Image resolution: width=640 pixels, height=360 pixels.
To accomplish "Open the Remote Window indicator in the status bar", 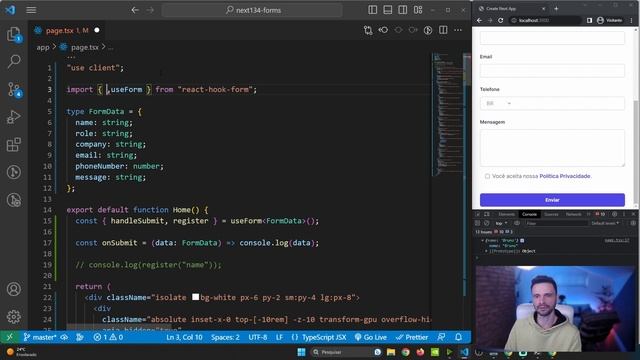I will [10, 337].
